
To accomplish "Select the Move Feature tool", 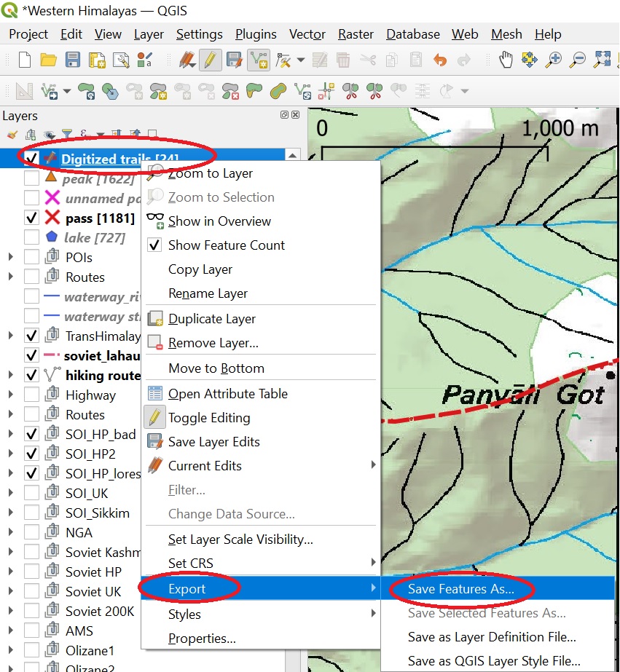I will tap(49, 91).
